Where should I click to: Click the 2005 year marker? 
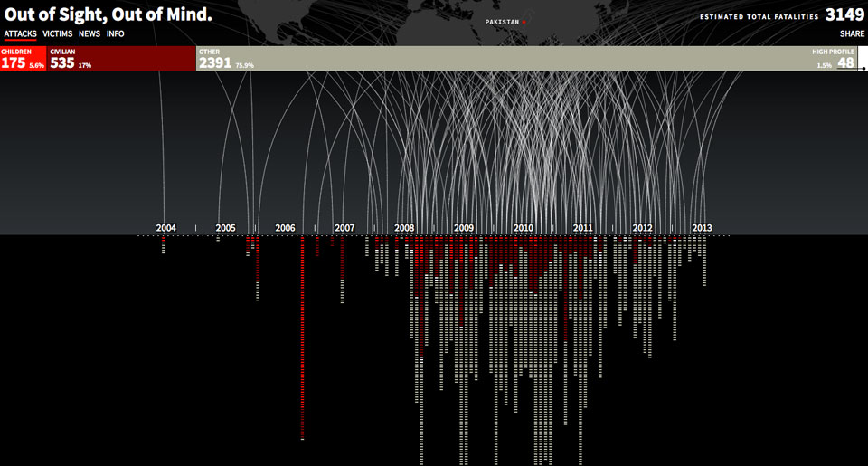point(225,228)
